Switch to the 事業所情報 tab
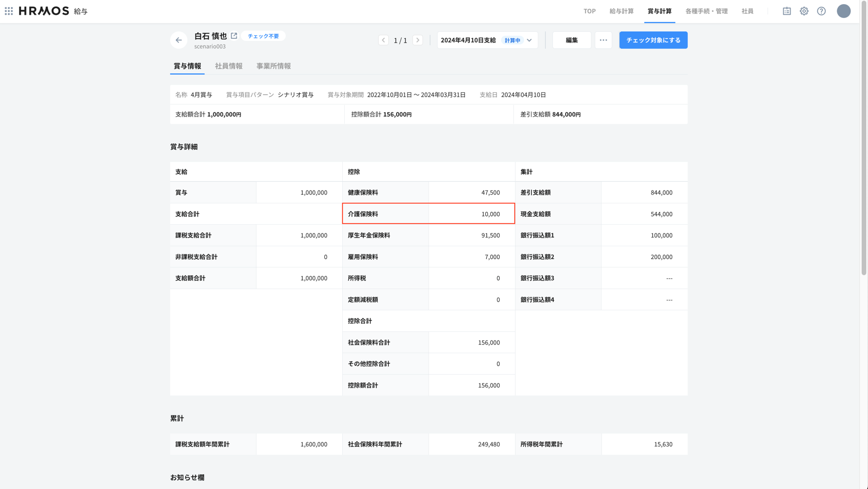The width and height of the screenshot is (868, 489). pos(273,66)
